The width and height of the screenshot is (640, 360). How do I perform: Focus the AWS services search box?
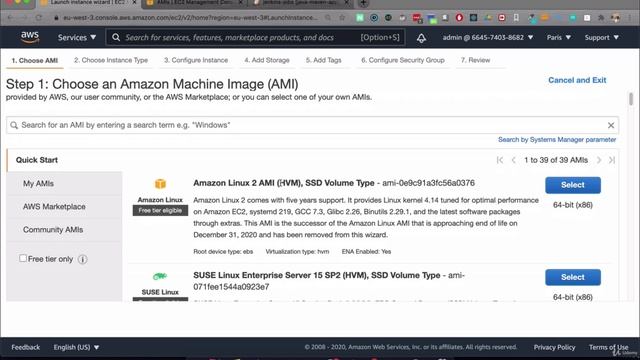(x=255, y=37)
